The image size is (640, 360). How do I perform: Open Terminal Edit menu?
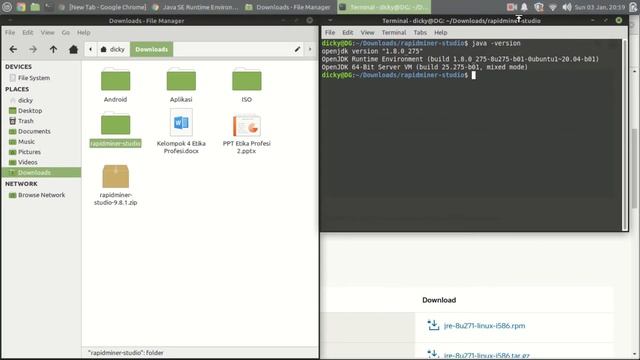coord(348,32)
